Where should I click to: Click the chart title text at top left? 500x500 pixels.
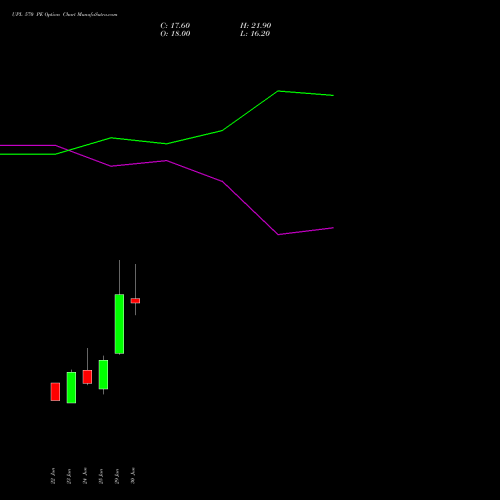coord(64,14)
